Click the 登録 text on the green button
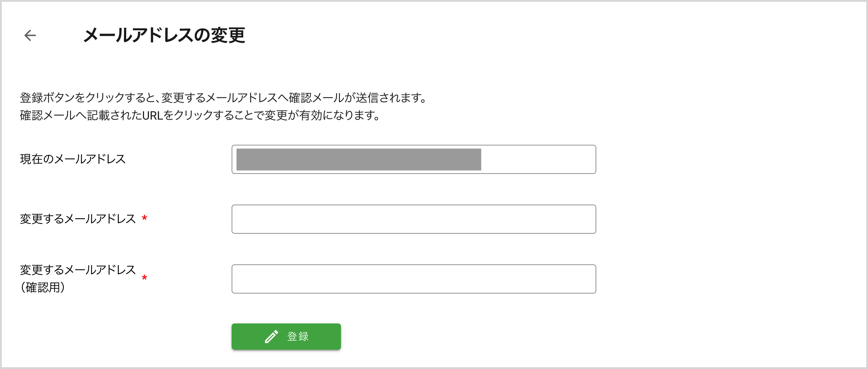868x369 pixels. 298,337
